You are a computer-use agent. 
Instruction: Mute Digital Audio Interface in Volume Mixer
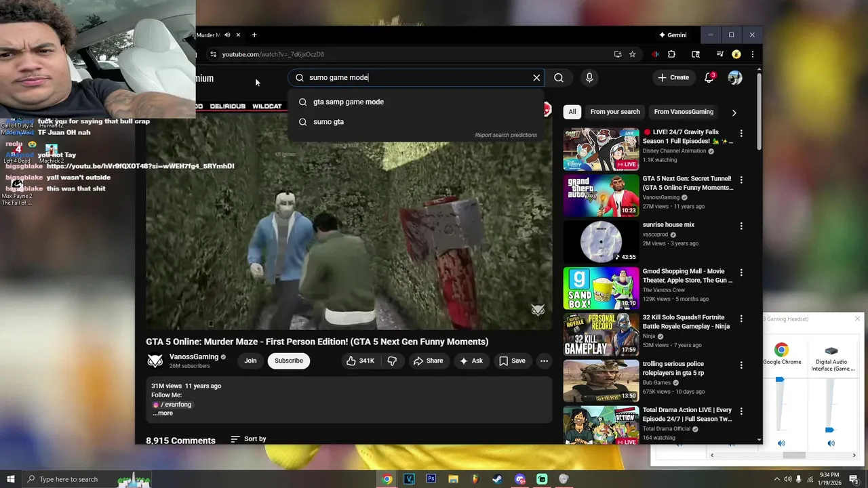pyautogui.click(x=831, y=443)
